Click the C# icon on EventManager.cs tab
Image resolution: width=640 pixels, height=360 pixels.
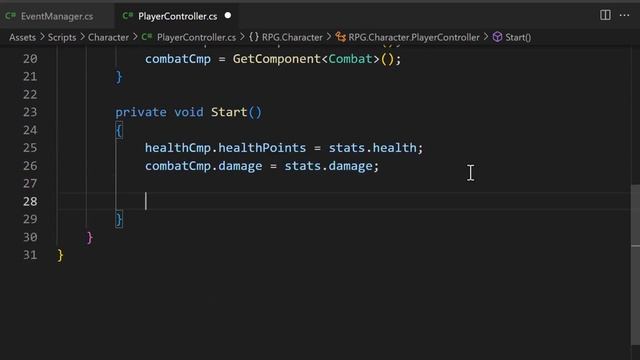11,16
